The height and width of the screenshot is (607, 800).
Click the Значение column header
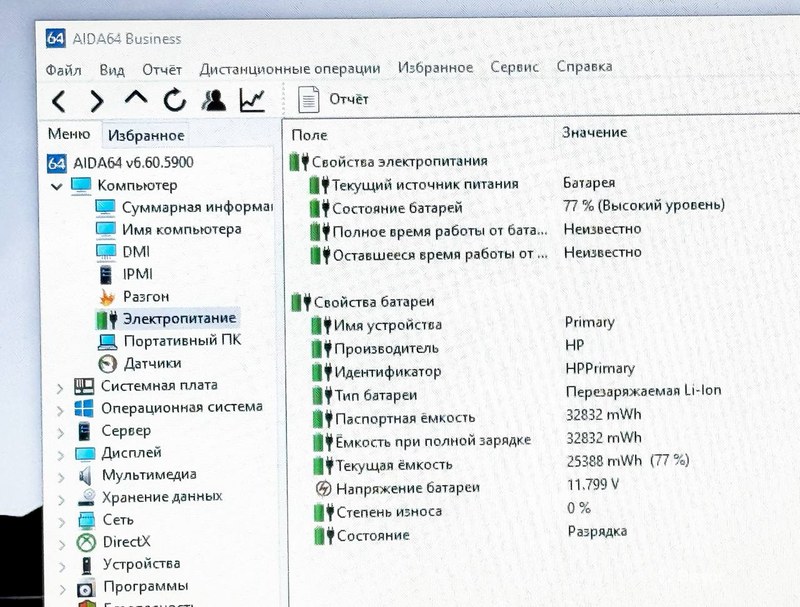point(594,133)
